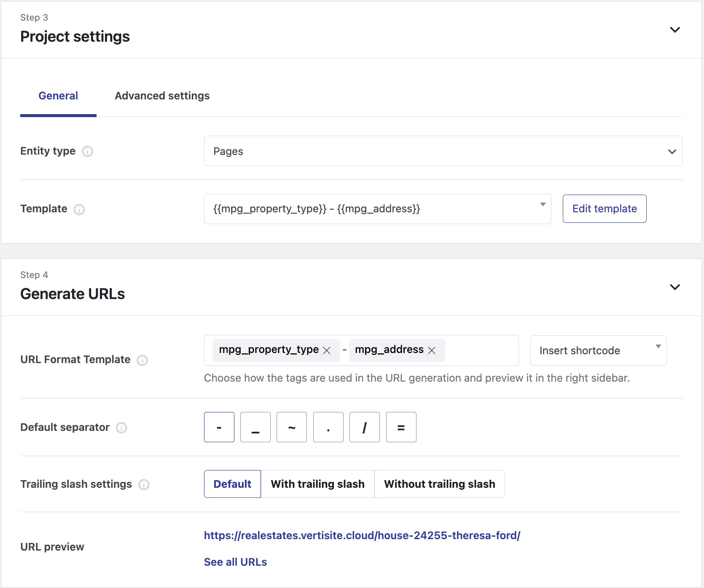Image resolution: width=704 pixels, height=588 pixels.
Task: Remove the mpg_property_type tag
Action: (x=327, y=350)
